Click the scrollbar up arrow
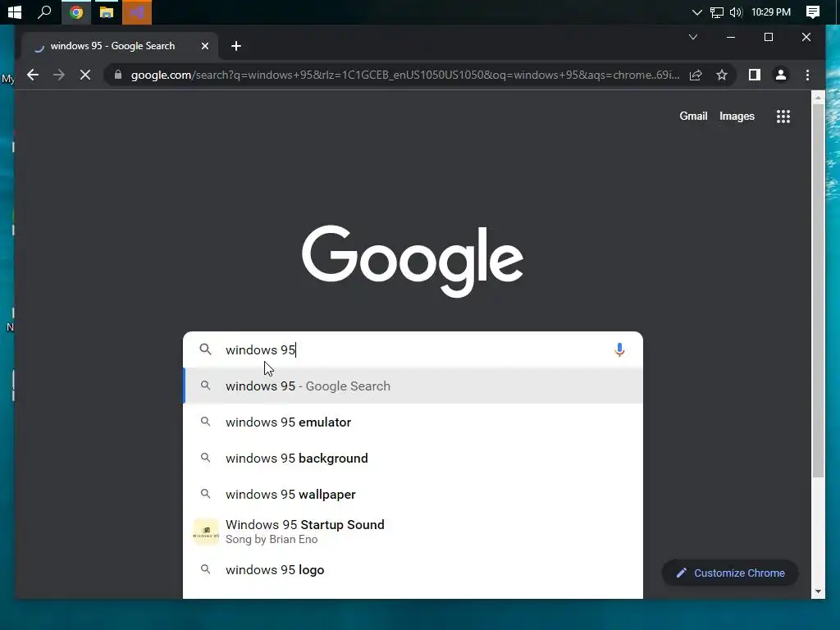This screenshot has height=630, width=840. point(818,98)
